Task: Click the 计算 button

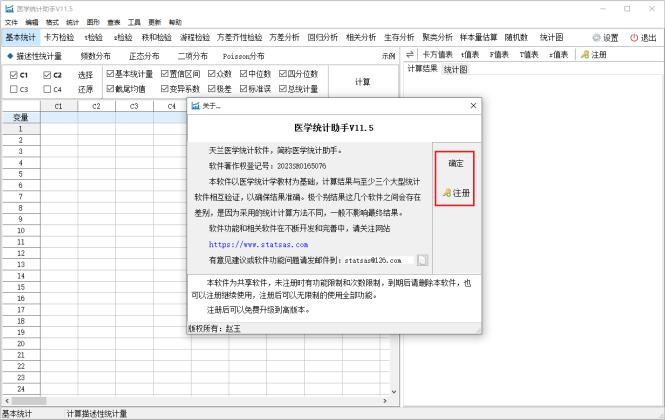Action: (x=363, y=81)
